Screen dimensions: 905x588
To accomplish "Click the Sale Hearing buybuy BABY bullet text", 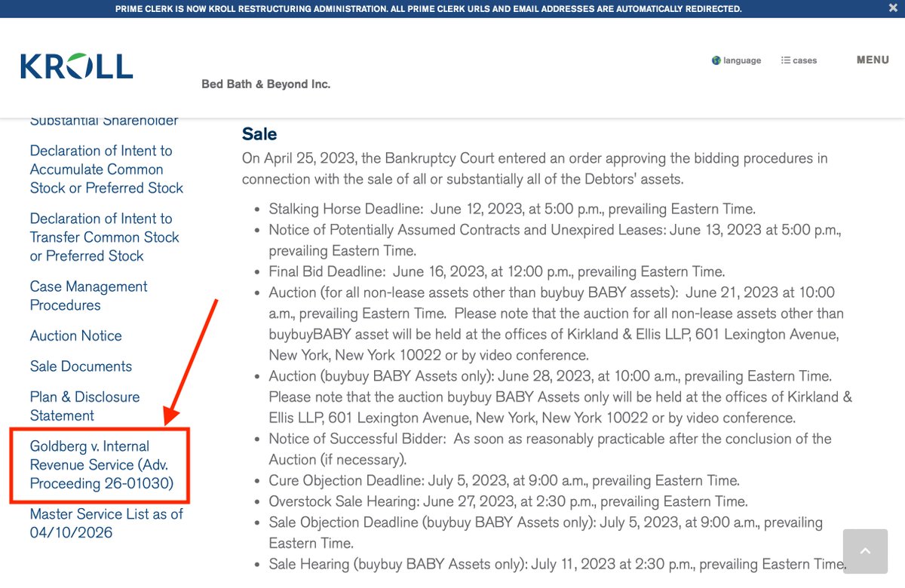I will pos(560,564).
